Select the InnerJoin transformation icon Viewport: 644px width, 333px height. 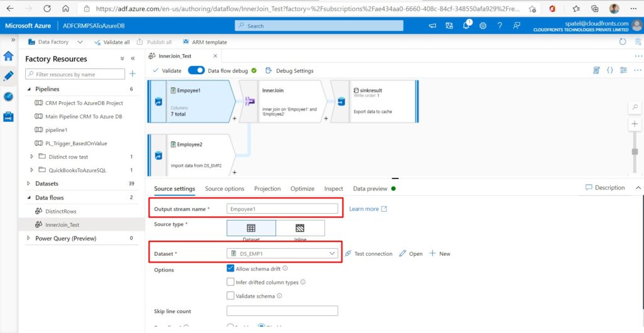pyautogui.click(x=250, y=102)
